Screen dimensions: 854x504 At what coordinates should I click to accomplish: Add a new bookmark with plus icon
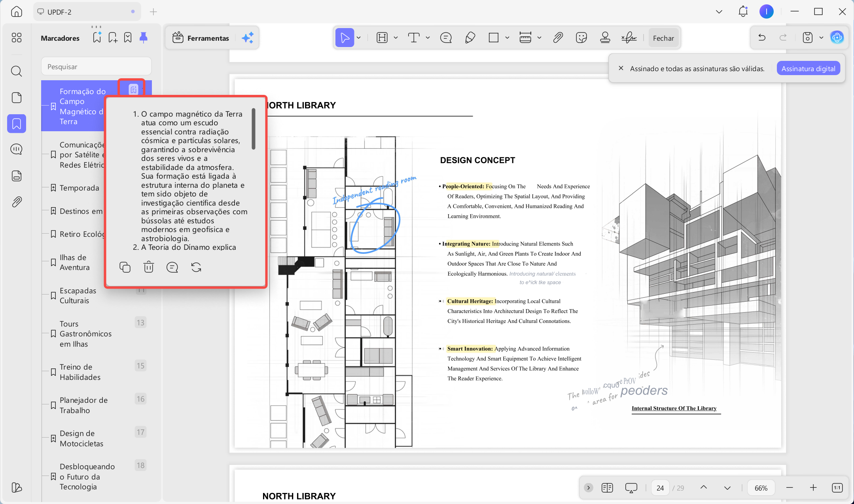(113, 38)
